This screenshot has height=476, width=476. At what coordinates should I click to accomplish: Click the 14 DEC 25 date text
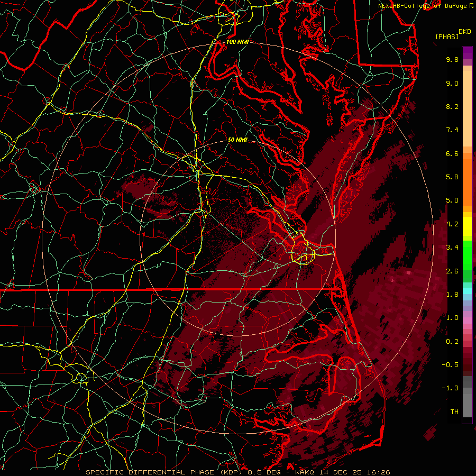pyautogui.click(x=341, y=472)
